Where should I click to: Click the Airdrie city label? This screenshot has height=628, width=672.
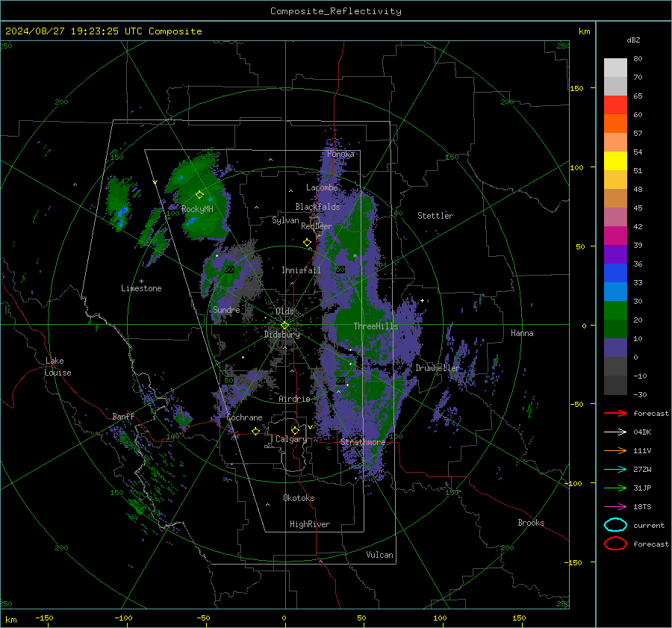point(294,399)
